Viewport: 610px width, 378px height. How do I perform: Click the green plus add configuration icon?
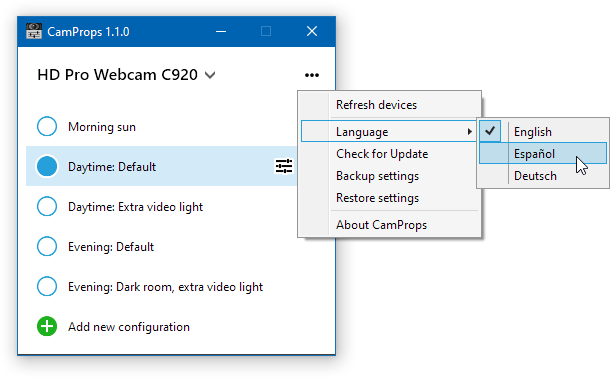[47, 326]
